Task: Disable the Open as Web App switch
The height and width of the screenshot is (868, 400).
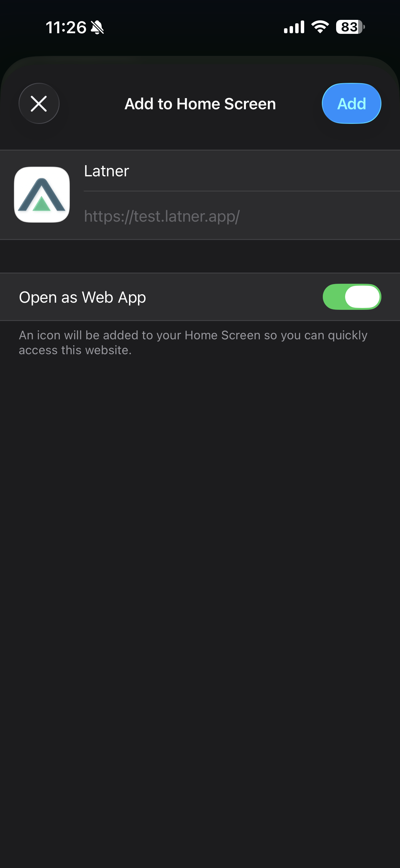Action: pyautogui.click(x=352, y=297)
